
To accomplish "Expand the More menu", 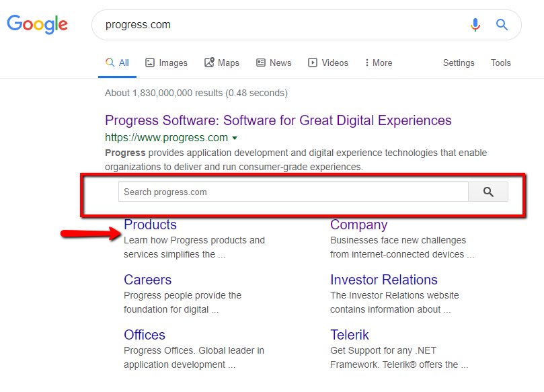I will pos(379,63).
